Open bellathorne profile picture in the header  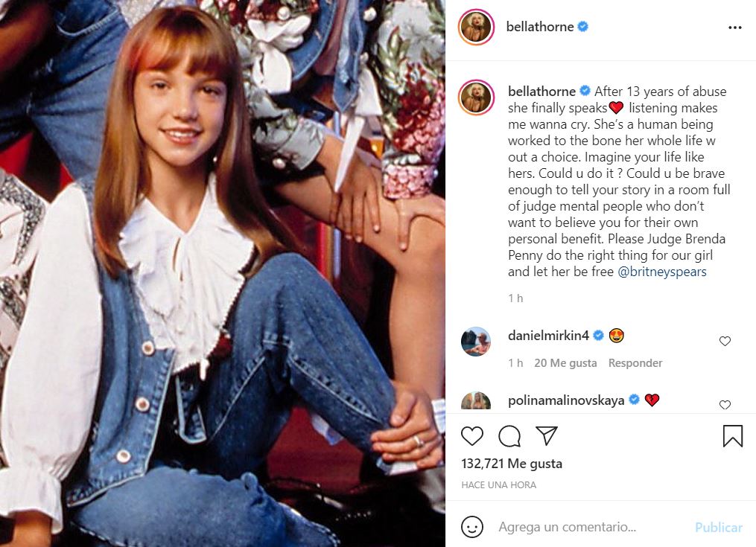click(476, 27)
